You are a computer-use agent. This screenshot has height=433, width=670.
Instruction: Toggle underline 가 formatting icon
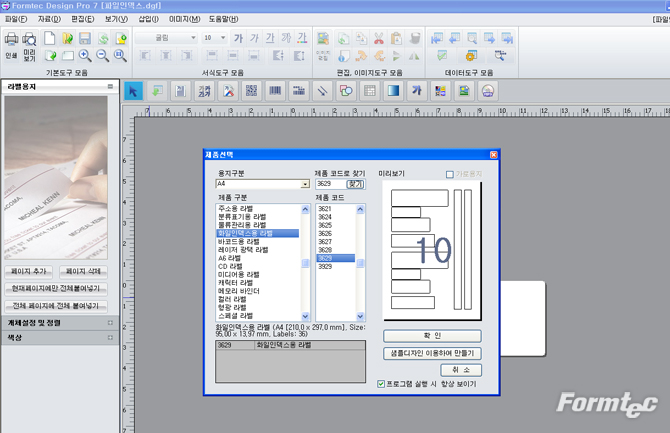tap(270, 38)
